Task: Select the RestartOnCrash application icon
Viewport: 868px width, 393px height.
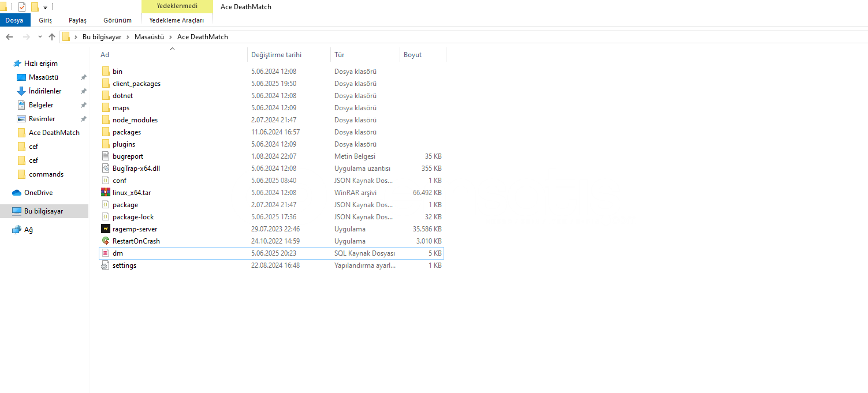Action: pos(105,241)
